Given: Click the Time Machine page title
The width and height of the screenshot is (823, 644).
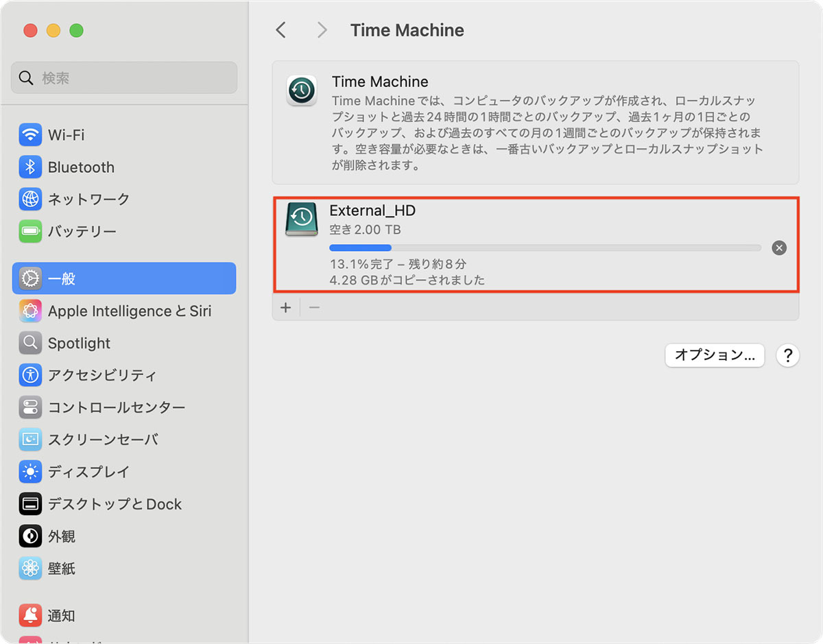Looking at the screenshot, I should point(407,30).
